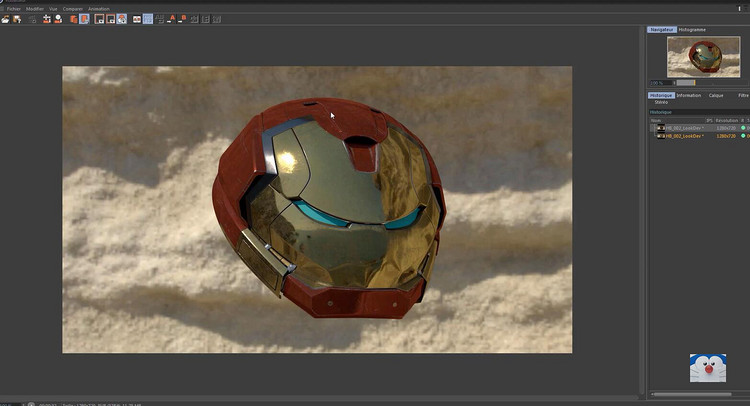Click the orange stacked-layers toolbar icon

pyautogui.click(x=74, y=19)
